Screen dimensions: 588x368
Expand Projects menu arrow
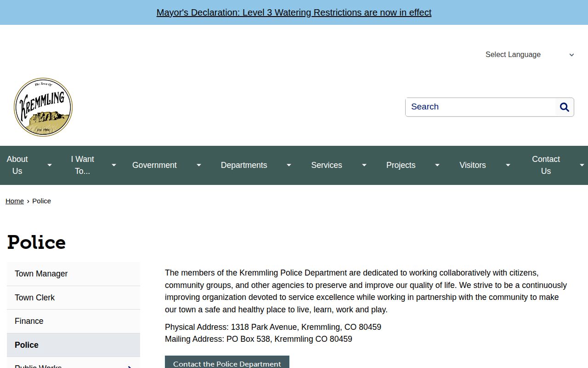coord(437,165)
